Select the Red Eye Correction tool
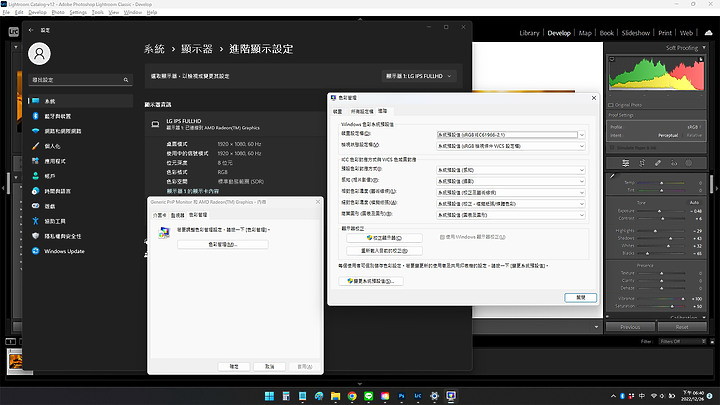Image resolution: width=720 pixels, height=405 pixels. point(674,163)
